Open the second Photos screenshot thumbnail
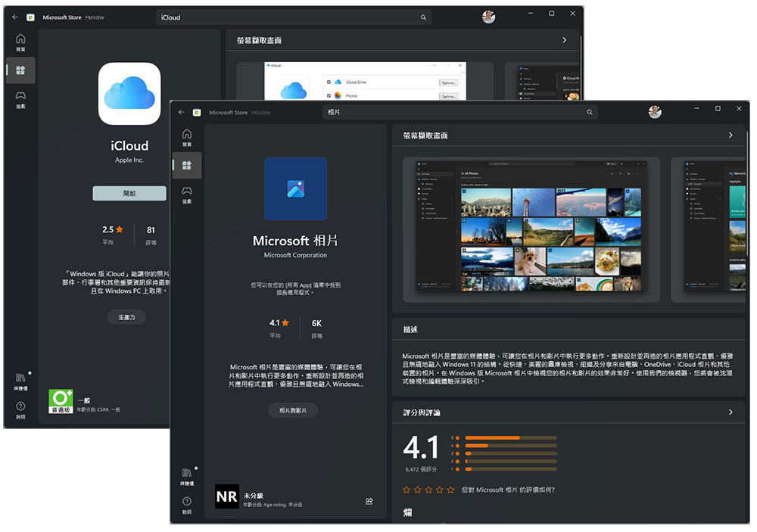 tap(709, 230)
